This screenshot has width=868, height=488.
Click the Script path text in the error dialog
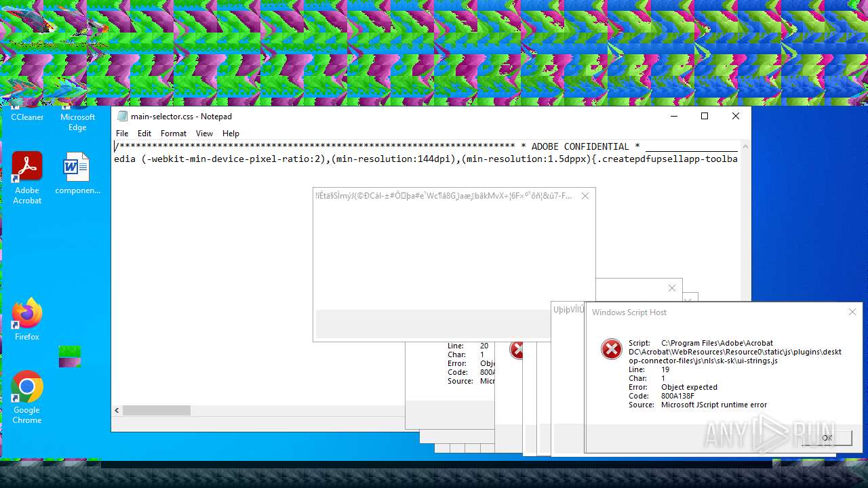pyautogui.click(x=735, y=352)
